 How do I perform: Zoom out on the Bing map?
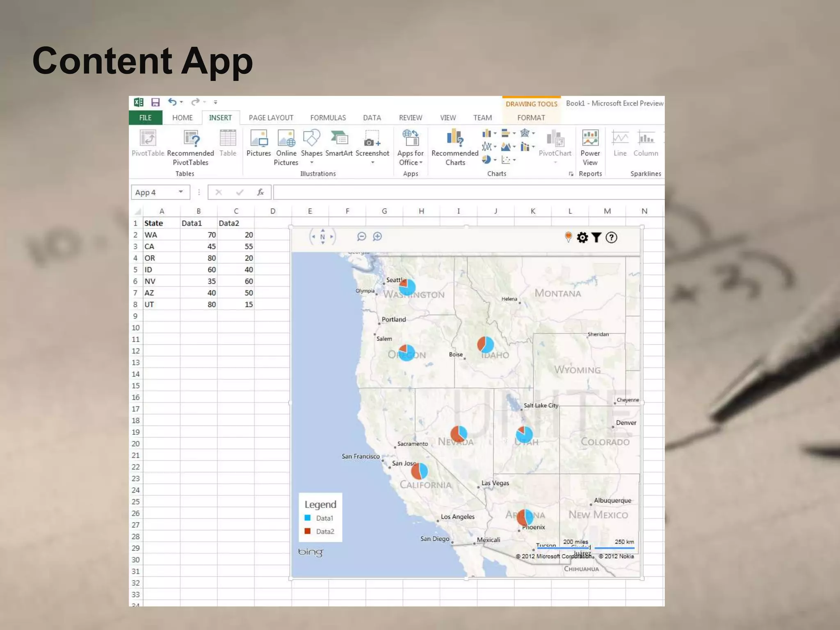coord(361,236)
